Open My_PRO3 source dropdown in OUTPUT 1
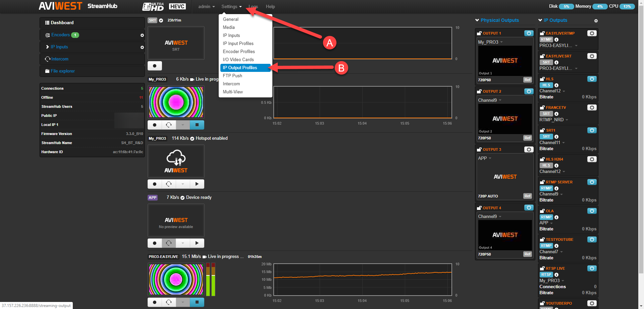644x309 pixels. [490, 42]
